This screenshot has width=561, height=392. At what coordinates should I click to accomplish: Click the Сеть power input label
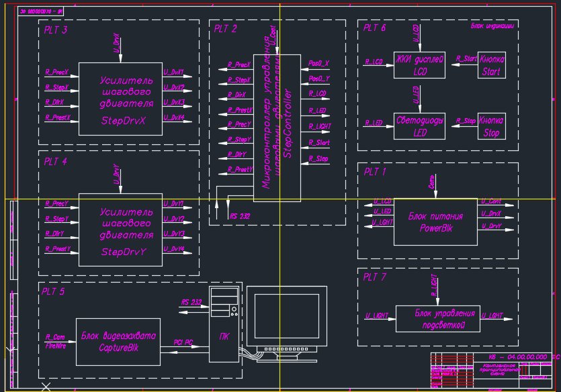click(432, 181)
